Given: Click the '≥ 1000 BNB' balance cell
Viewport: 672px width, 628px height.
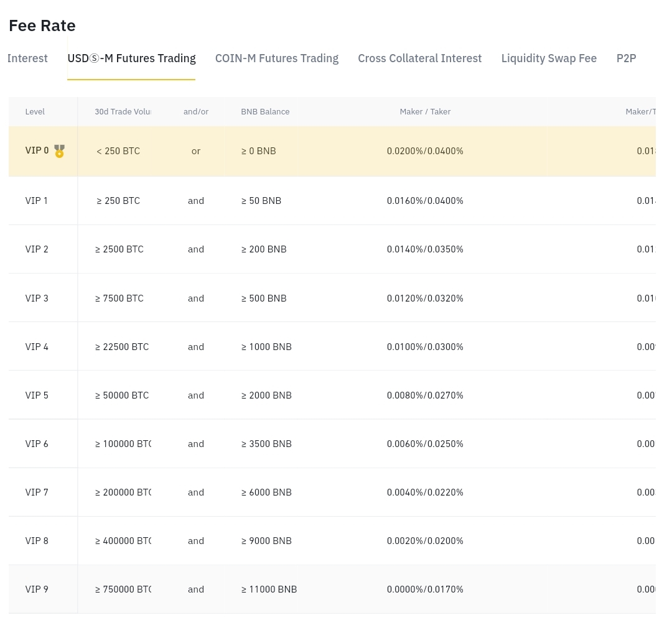Looking at the screenshot, I should coord(266,346).
